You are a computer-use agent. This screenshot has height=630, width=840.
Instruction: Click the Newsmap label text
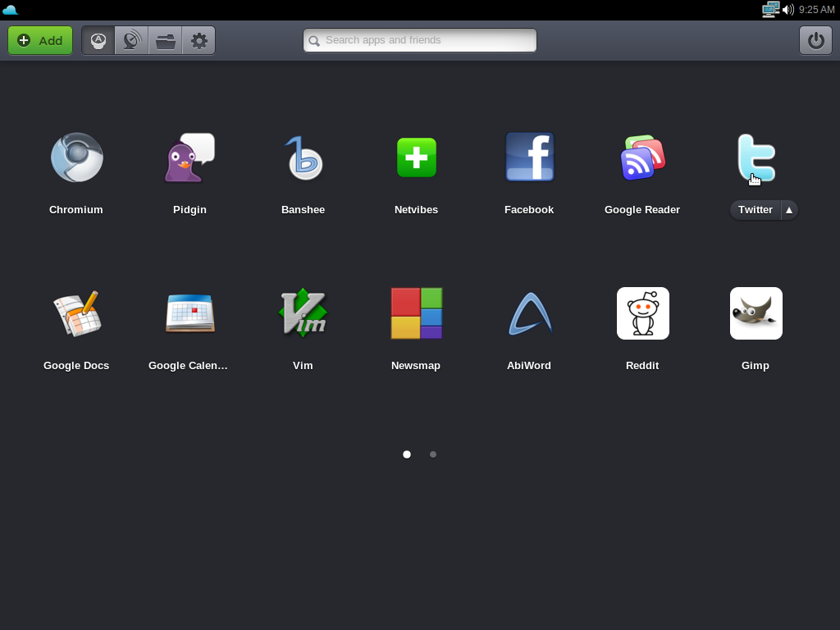[416, 366]
